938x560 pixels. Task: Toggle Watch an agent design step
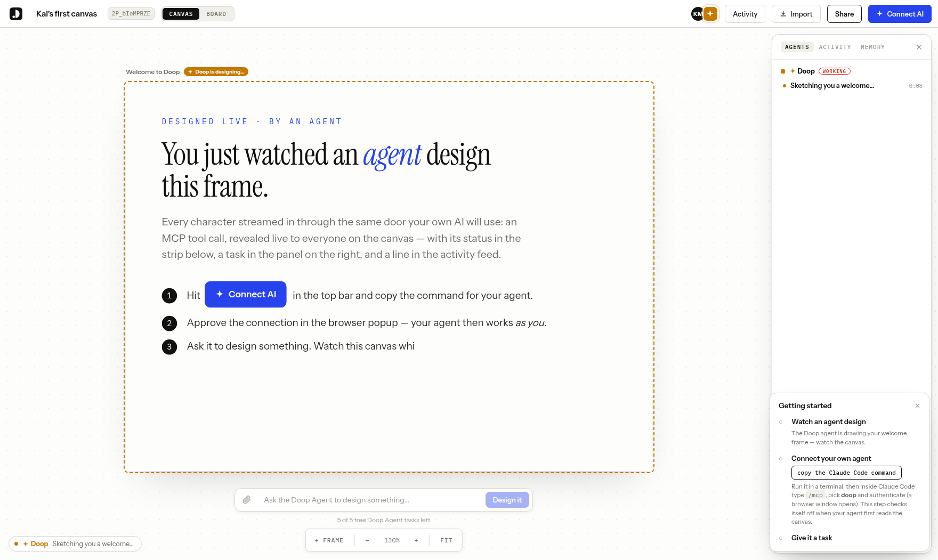click(781, 422)
